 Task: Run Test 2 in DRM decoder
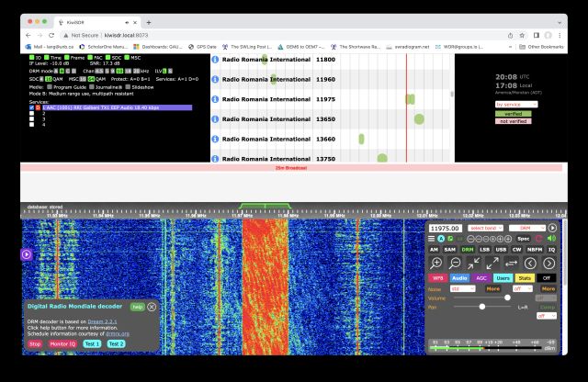click(116, 344)
